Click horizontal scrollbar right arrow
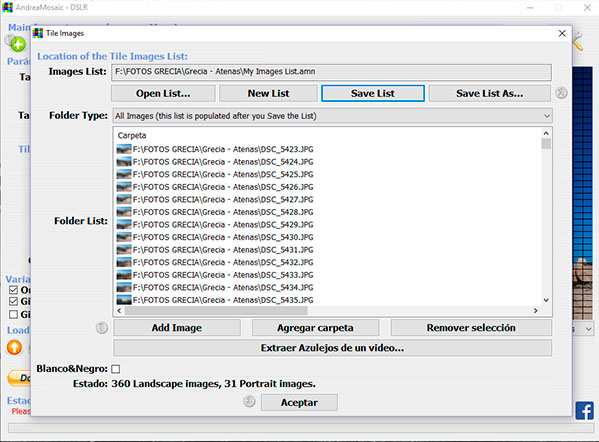The height and width of the screenshot is (442, 599). tap(536, 311)
